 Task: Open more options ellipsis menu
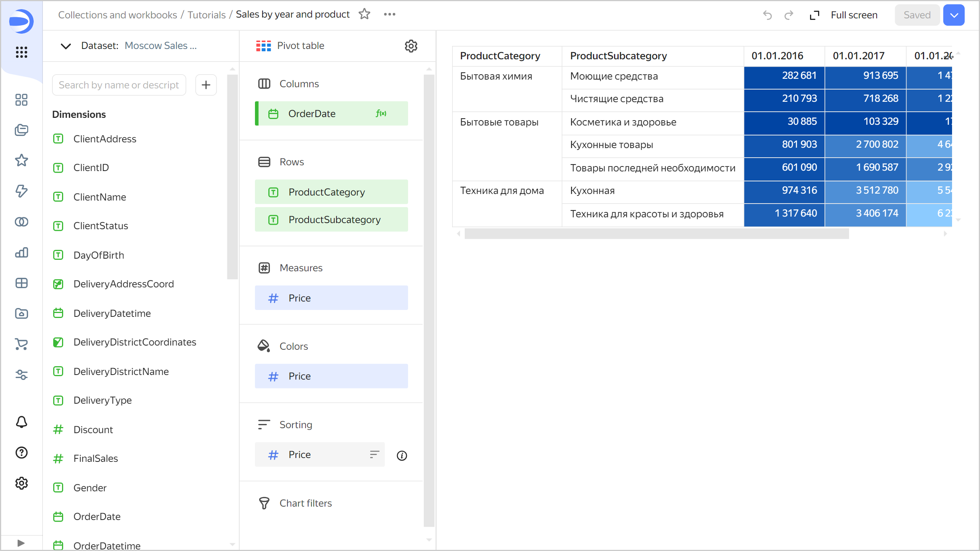[x=389, y=15]
